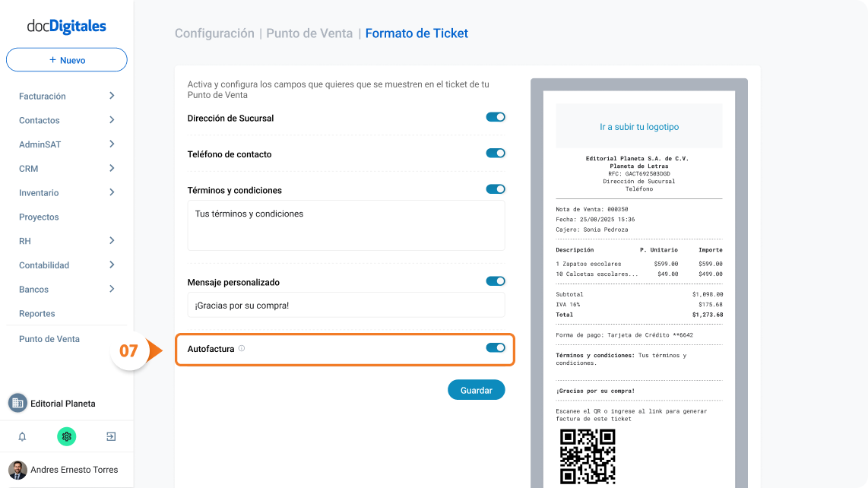Screen dimensions: 868x488
Task: Toggle the Mensaje personalizado switch
Action: (496, 280)
